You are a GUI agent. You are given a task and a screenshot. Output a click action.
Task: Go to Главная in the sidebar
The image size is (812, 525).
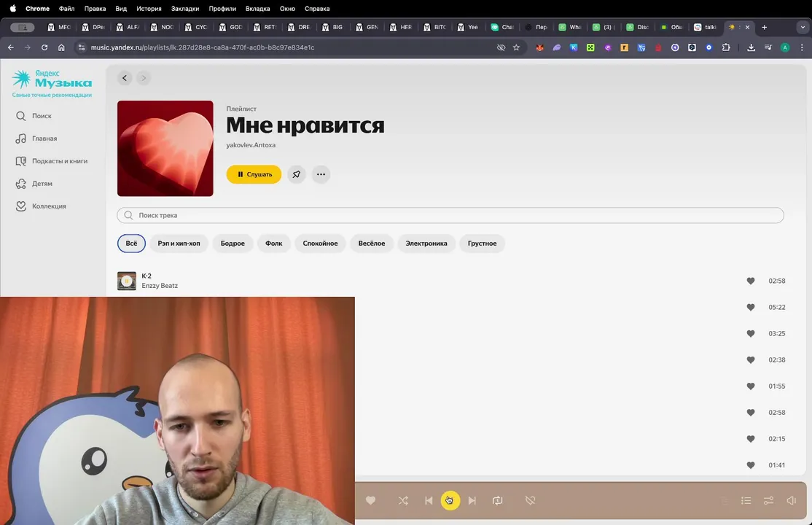tap(36, 139)
